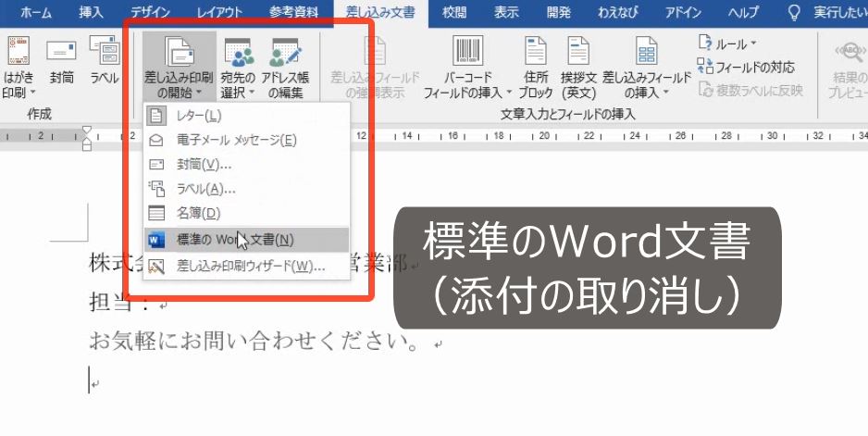Open the ルール dropdown
This screenshot has height=436, width=868.
coord(727,44)
